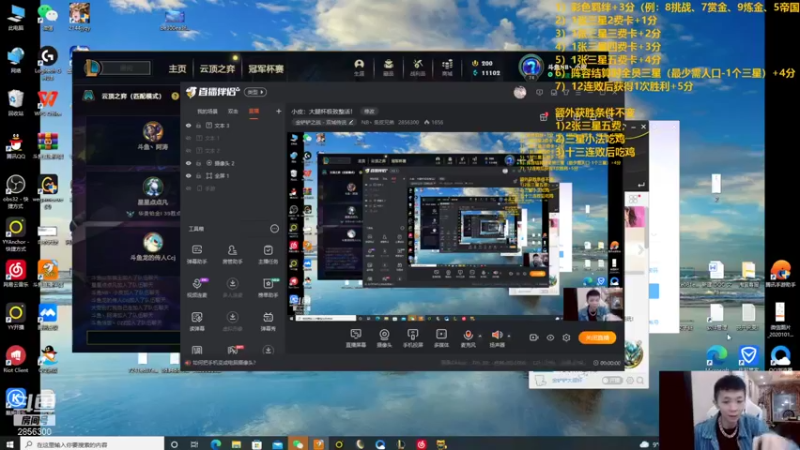The height and width of the screenshot is (450, 800).
Task: Expand the speaker options arrow
Action: (x=509, y=336)
